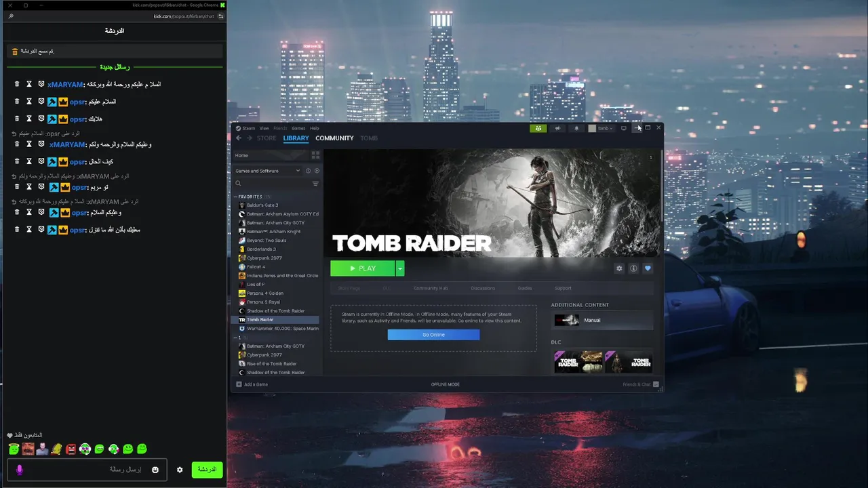This screenshot has height=488, width=868.
Task: Open Kick chat settings gear
Action: pos(180,470)
